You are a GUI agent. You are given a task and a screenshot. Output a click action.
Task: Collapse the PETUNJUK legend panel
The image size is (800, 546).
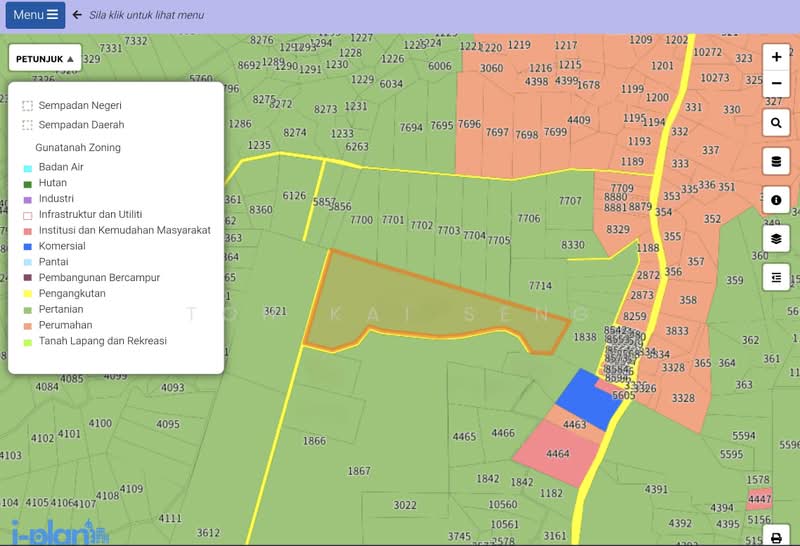(45, 59)
